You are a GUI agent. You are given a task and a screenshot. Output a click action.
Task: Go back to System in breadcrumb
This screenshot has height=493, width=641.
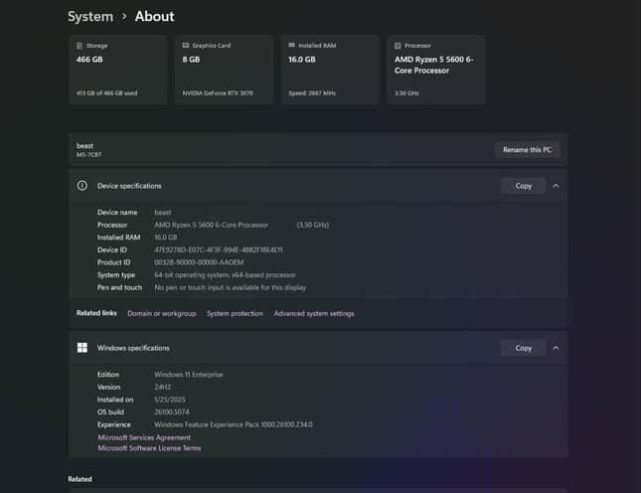pos(90,16)
